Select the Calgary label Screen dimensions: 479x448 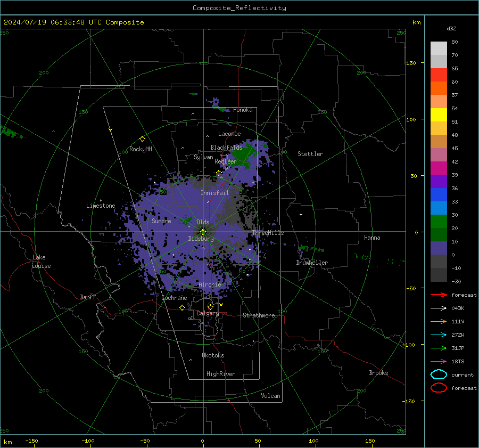[208, 313]
